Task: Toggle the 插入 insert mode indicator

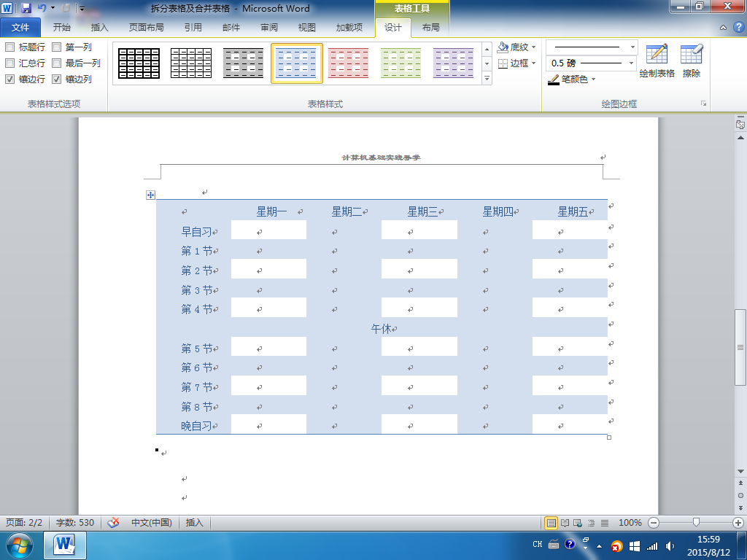Action: pos(194,522)
